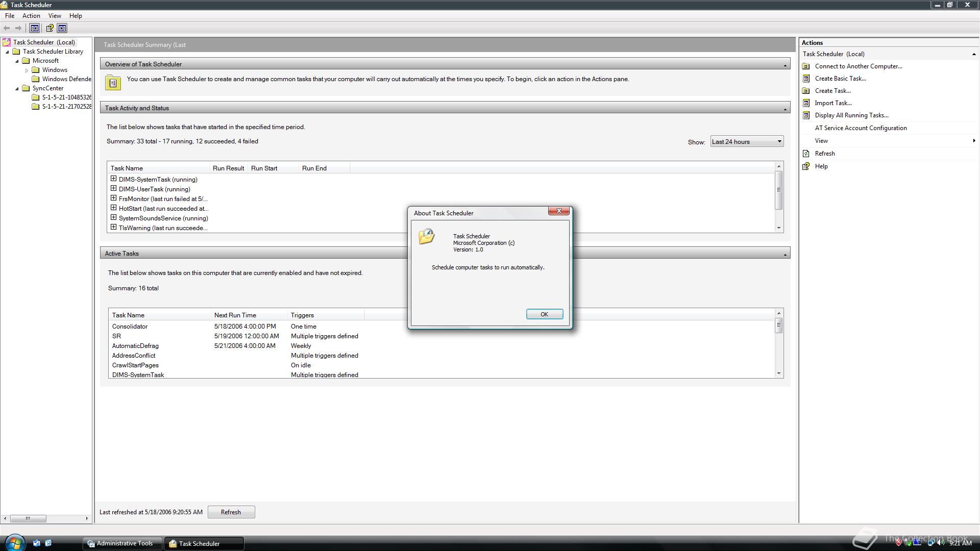Screen dimensions: 980x551
Task: Close the About Task Scheduler dialog
Action: pos(558,211)
